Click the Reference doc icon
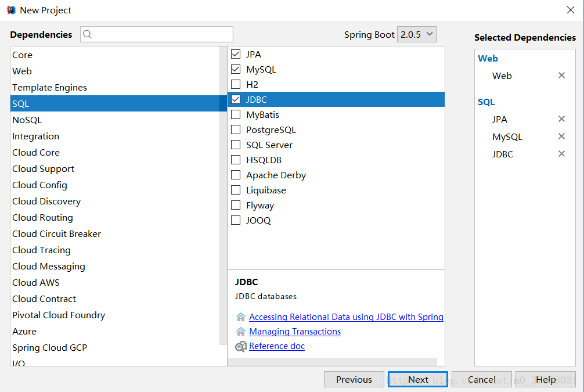This screenshot has width=584, height=392. 241,346
